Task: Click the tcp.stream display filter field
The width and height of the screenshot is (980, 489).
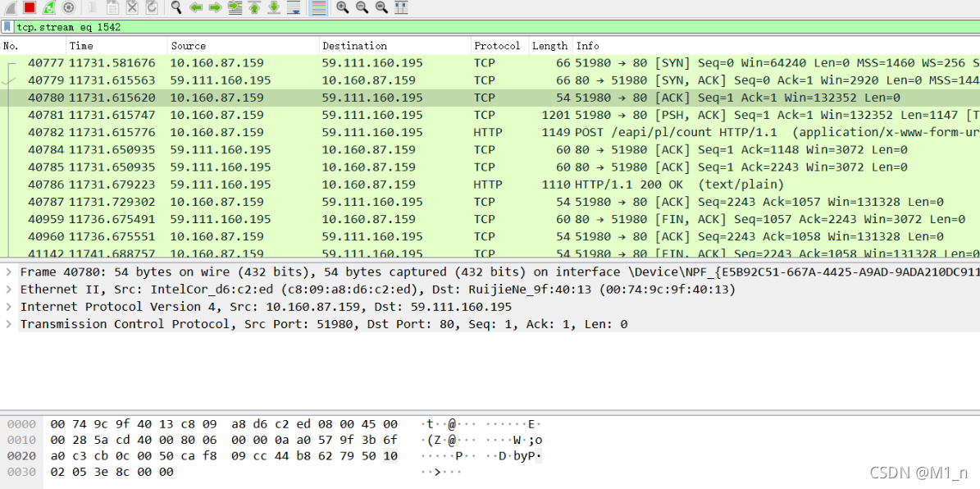Action: click(x=492, y=27)
